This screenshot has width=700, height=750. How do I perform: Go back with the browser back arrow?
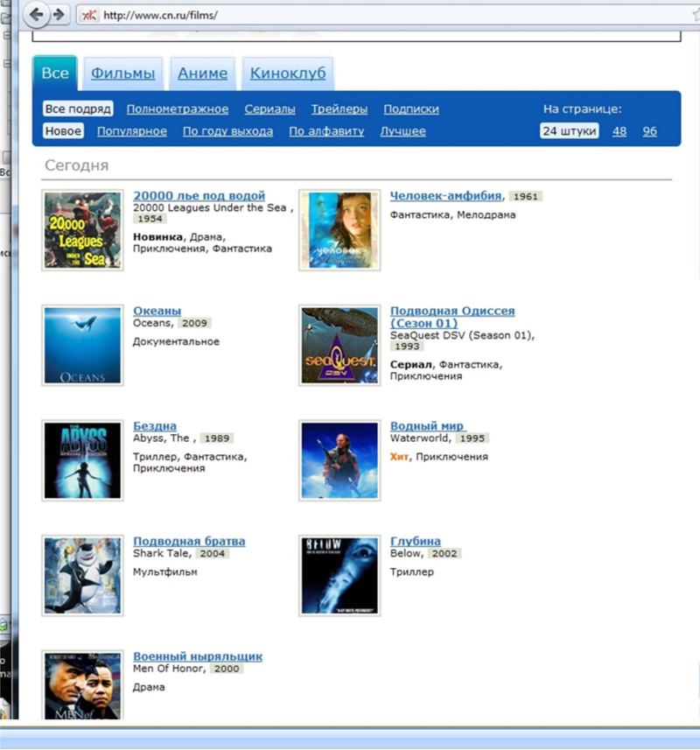(37, 15)
